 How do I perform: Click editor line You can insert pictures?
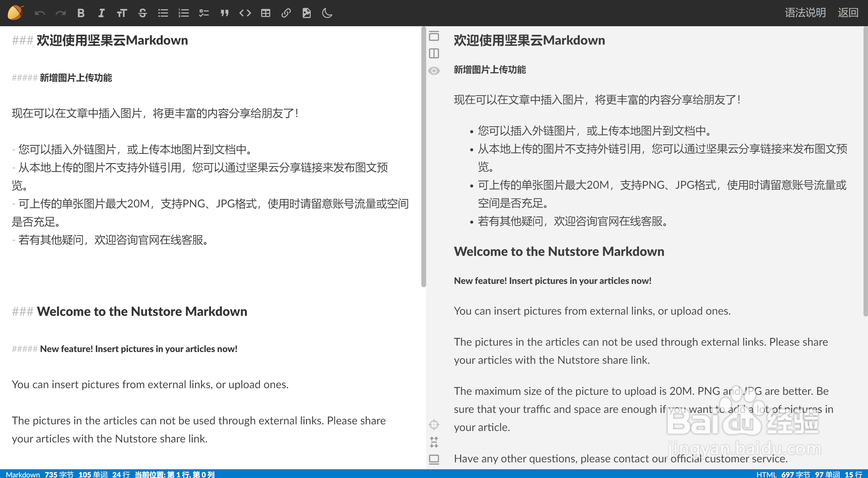point(150,385)
